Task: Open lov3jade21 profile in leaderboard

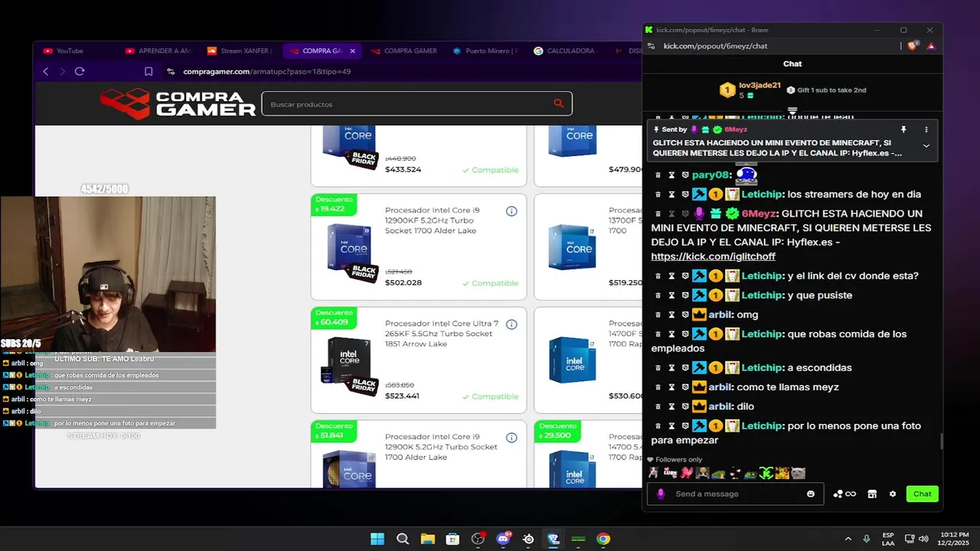Action: 759,85
